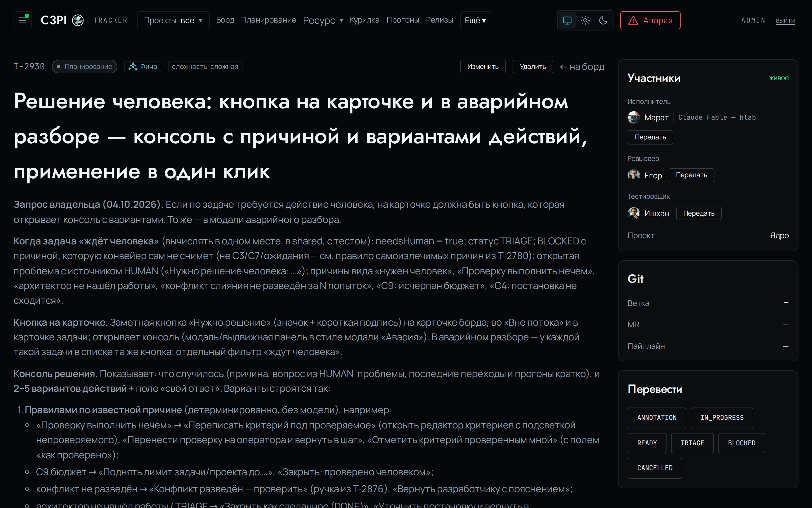Click Передать next to Ишхан
This screenshot has height=508, width=812.
click(699, 213)
